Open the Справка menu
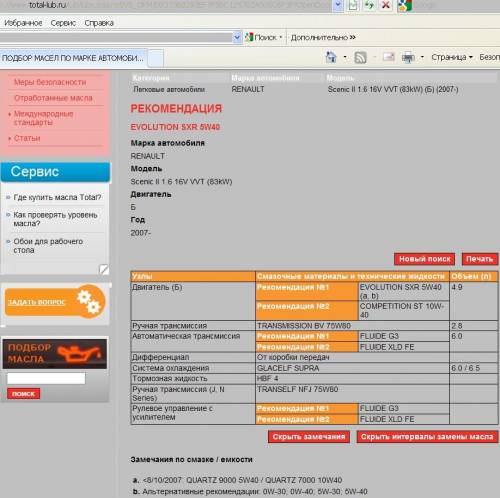500x498 pixels. 99,23
